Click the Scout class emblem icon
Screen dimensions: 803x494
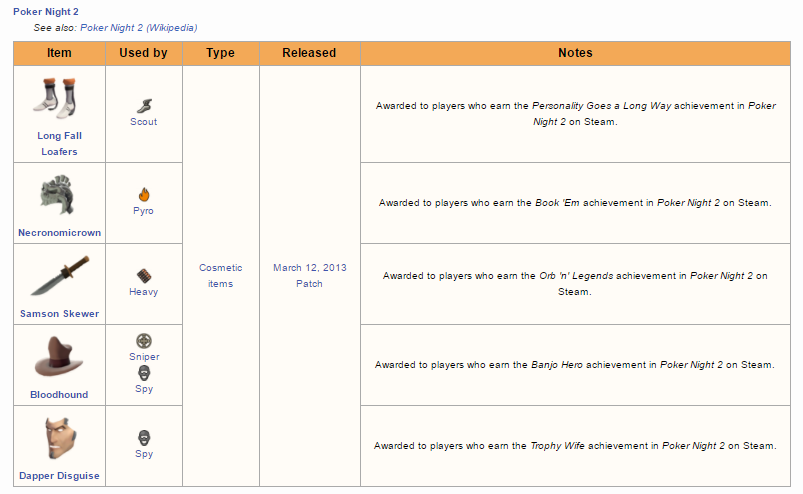tap(144, 106)
